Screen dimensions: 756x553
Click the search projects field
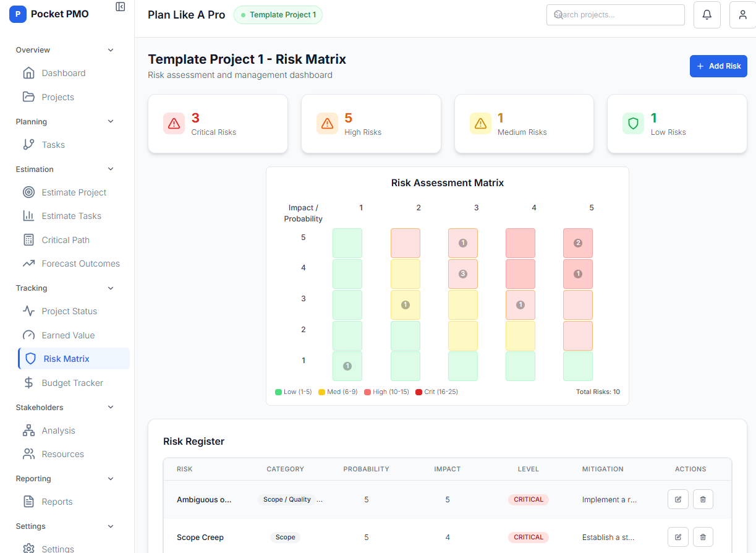point(615,14)
